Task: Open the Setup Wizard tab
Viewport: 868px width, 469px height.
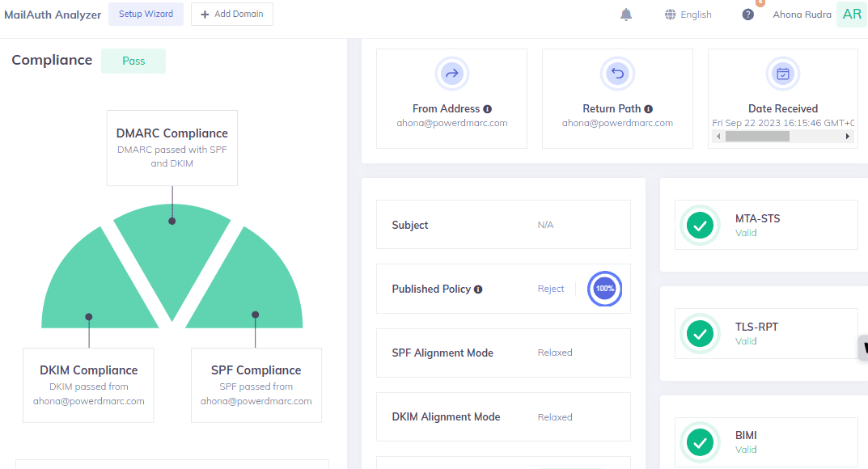Action: pos(146,15)
